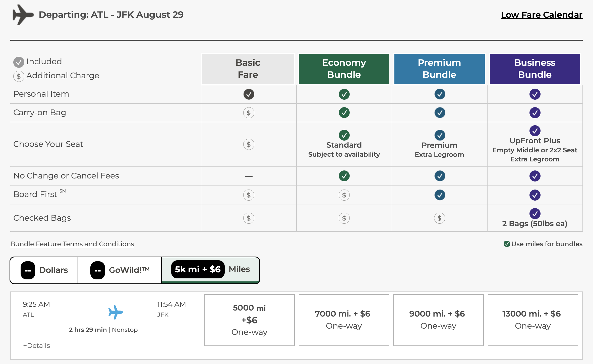The image size is (593, 364).
Task: Click the 'Board First' row label
Action: click(40, 194)
